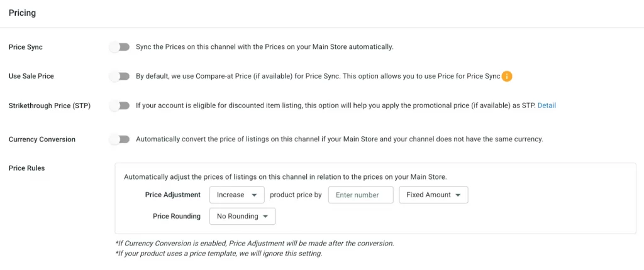Click the Price Sync label

point(25,47)
